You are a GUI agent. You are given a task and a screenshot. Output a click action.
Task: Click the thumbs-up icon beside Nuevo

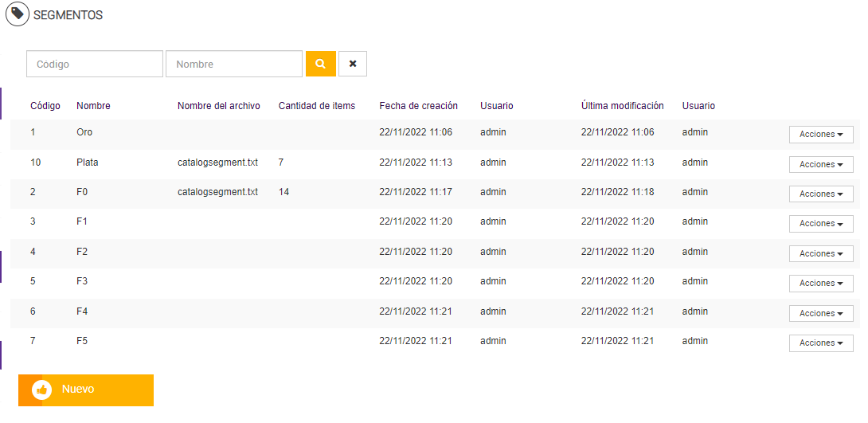(x=42, y=390)
